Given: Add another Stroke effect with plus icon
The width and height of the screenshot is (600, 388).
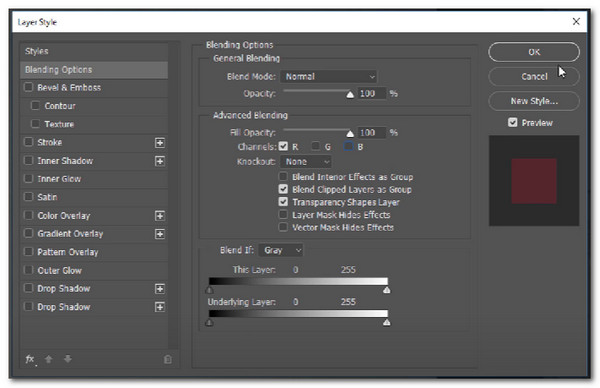Looking at the screenshot, I should coord(160,143).
